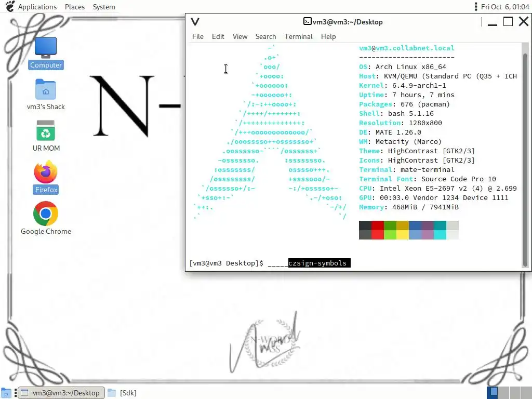Click the terminal vertical scrollbar

click(x=525, y=159)
